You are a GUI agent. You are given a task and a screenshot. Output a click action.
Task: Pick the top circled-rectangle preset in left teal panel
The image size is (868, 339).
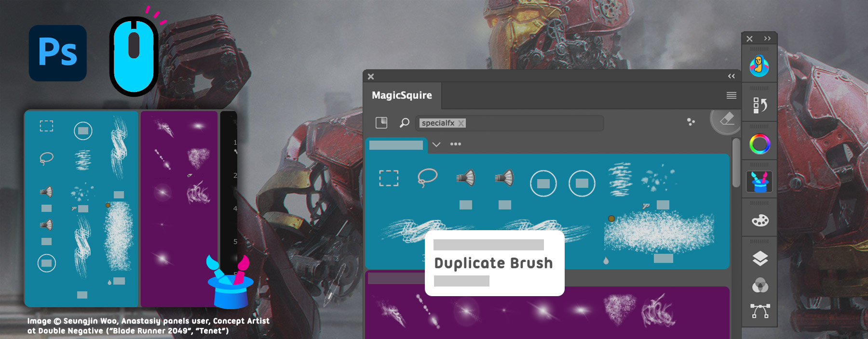(83, 130)
